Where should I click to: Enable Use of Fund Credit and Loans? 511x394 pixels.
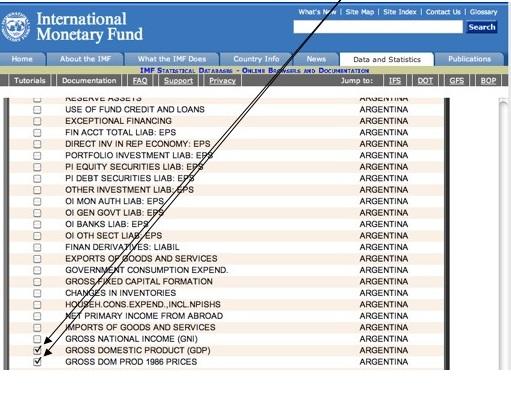tap(37, 110)
